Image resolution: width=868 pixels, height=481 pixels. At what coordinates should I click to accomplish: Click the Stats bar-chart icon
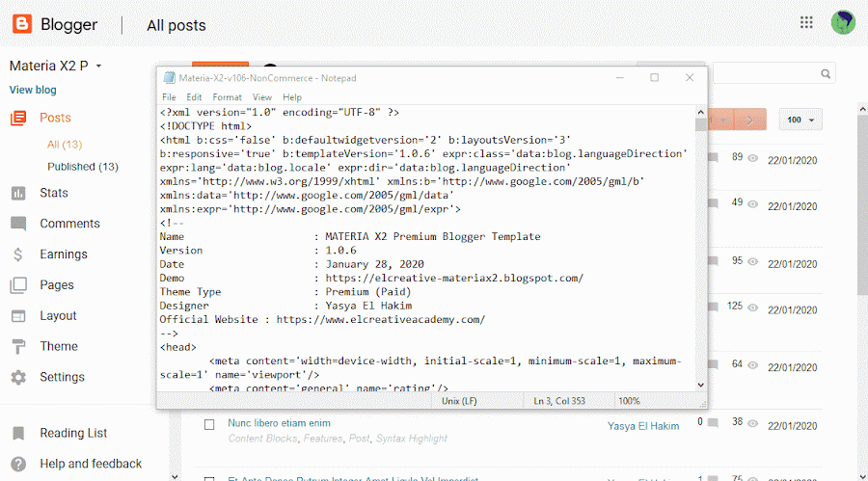coord(18,193)
